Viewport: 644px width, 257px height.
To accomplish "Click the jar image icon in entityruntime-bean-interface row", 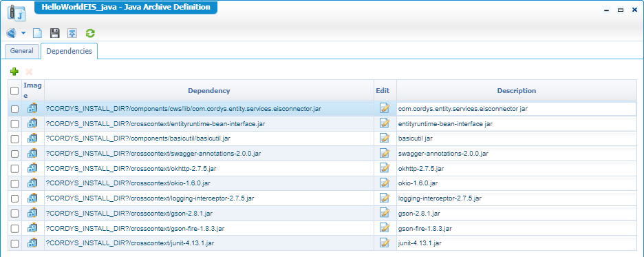I will click(32, 123).
